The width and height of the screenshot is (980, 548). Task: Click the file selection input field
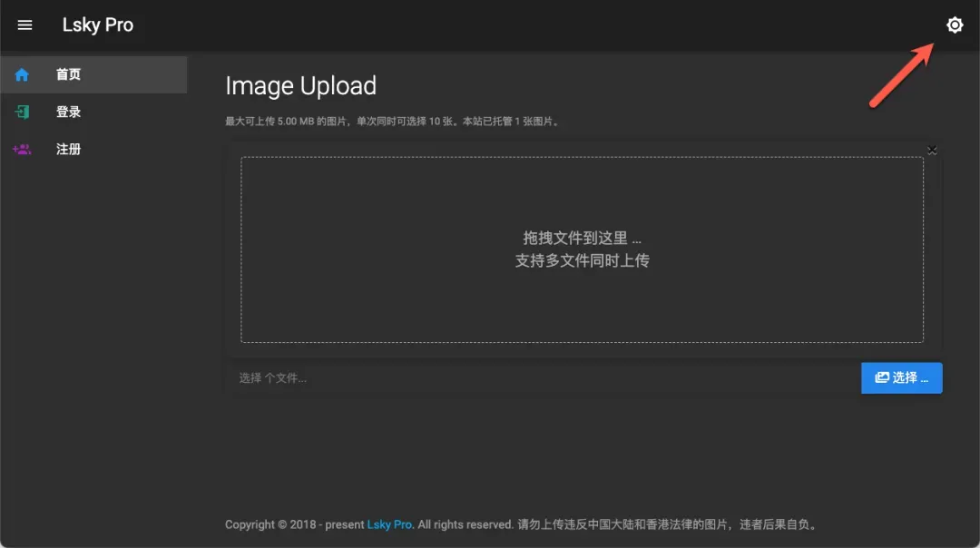544,378
